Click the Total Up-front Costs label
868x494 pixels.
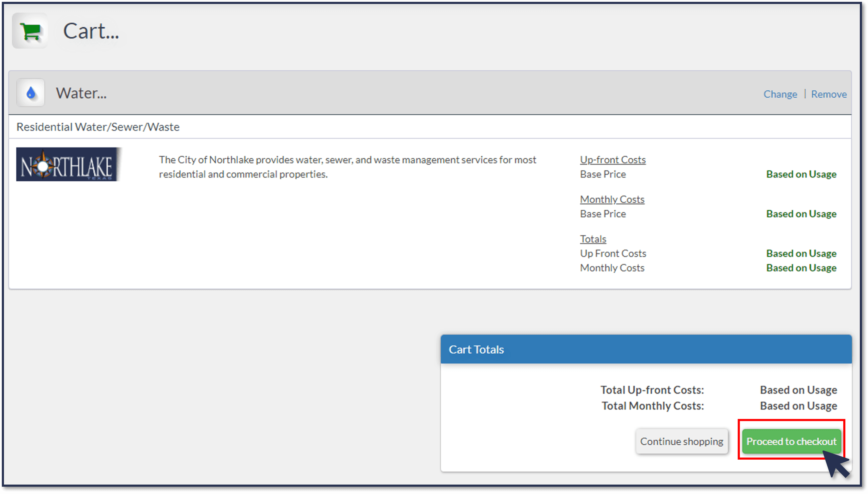click(x=652, y=390)
